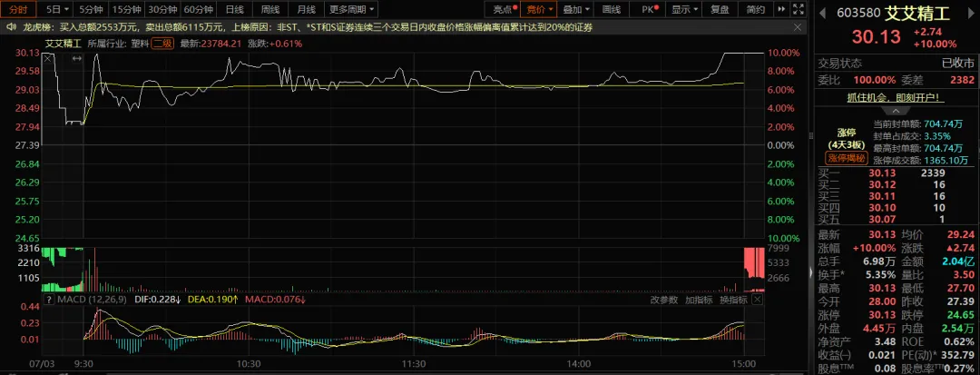Switch to 15分钟 chart
Image resolution: width=980 pixels, height=375 pixels.
(127, 9)
